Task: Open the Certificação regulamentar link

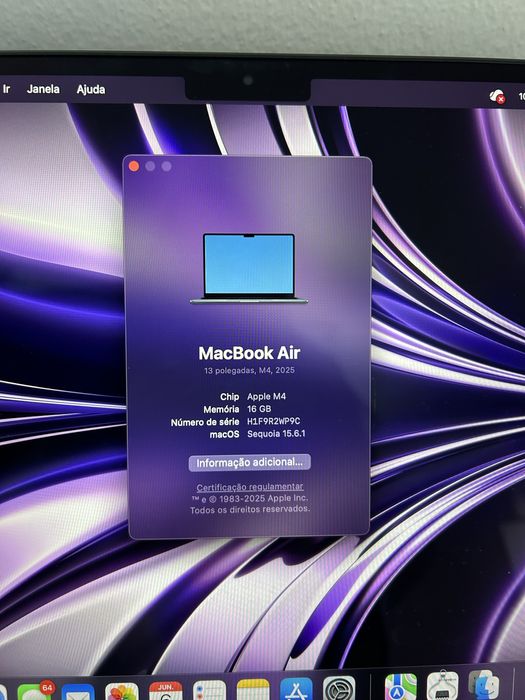Action: [250, 487]
